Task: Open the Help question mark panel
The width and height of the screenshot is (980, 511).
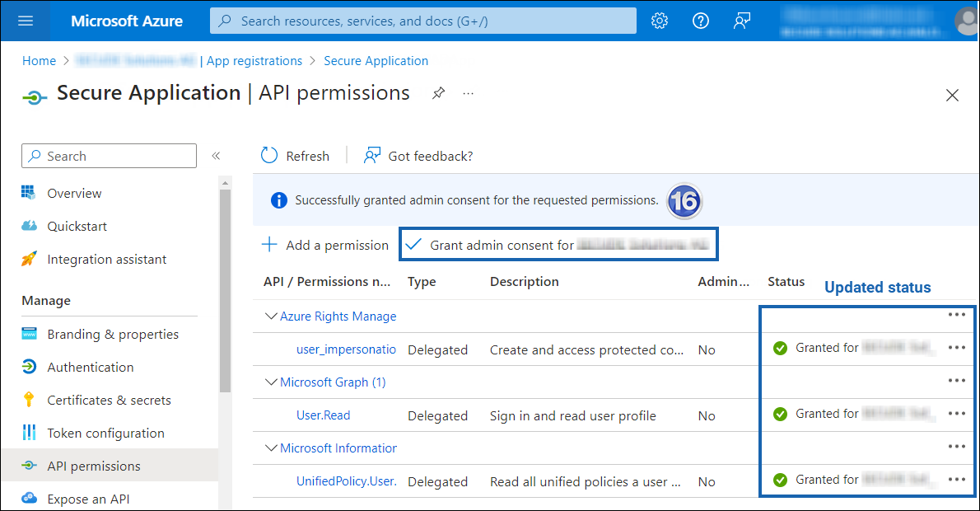Action: 701,21
